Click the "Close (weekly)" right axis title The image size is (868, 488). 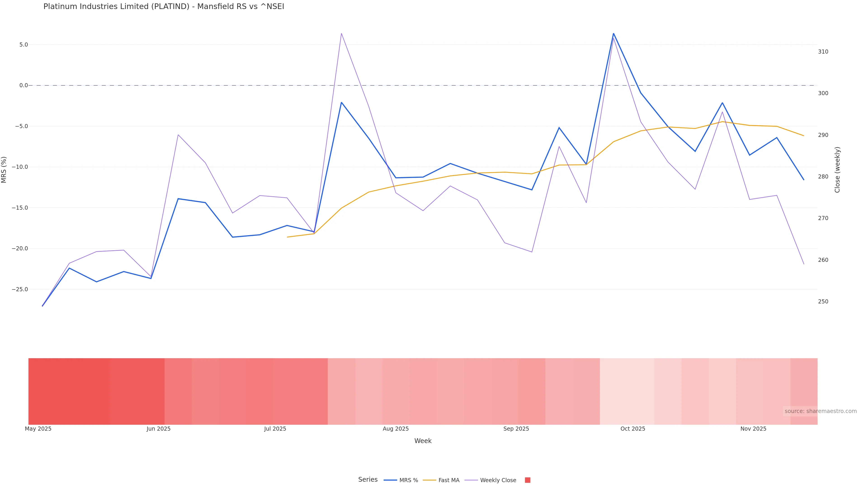pyautogui.click(x=837, y=170)
